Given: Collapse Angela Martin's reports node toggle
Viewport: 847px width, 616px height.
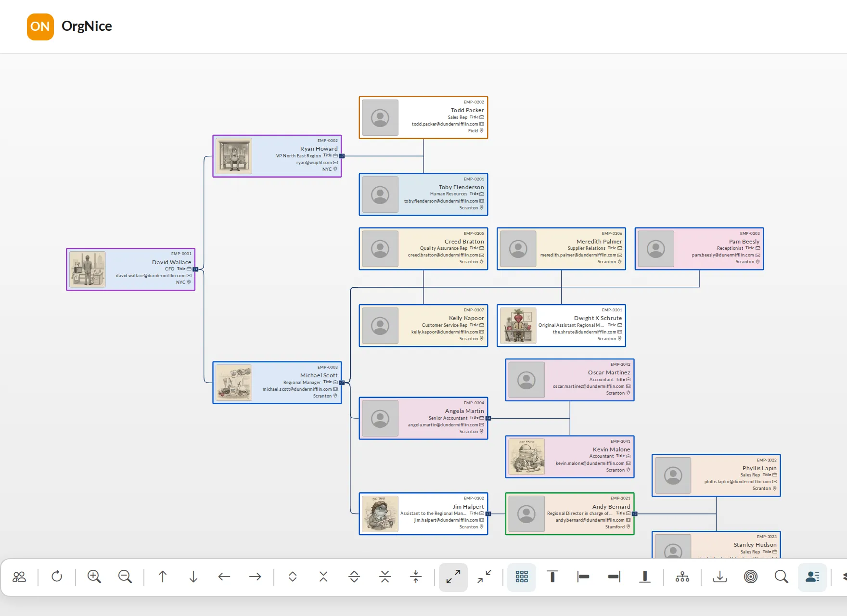Looking at the screenshot, I should tap(488, 418).
